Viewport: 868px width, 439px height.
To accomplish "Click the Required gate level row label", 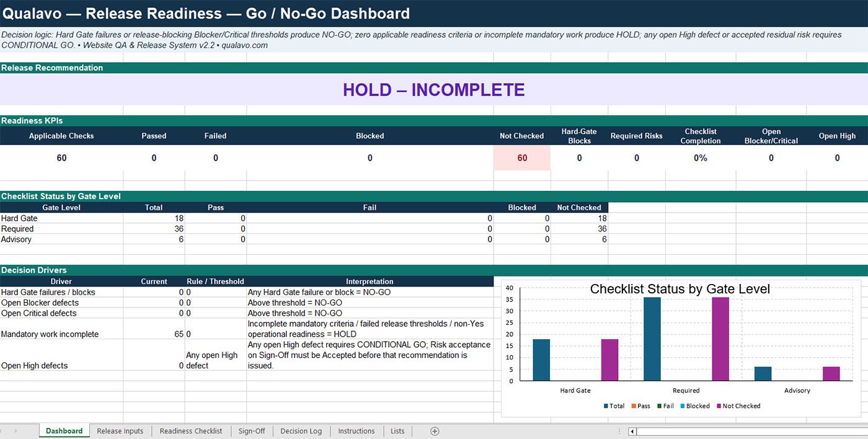I will tap(61, 229).
